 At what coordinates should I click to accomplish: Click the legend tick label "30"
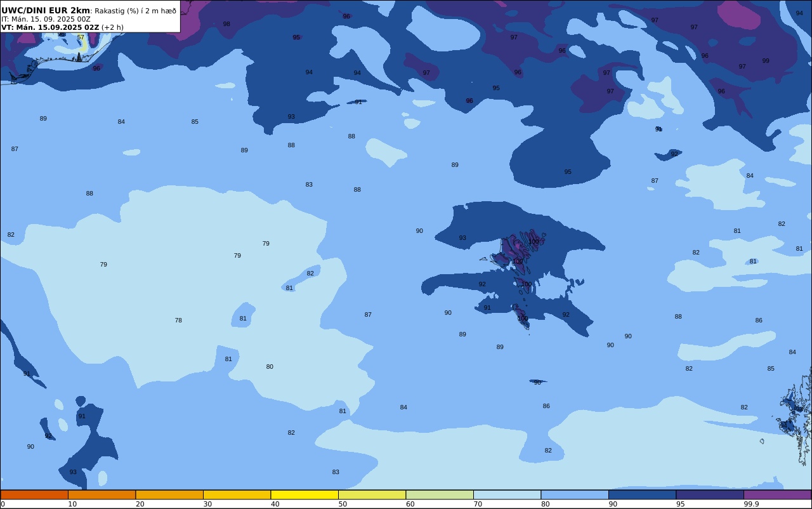coord(207,504)
